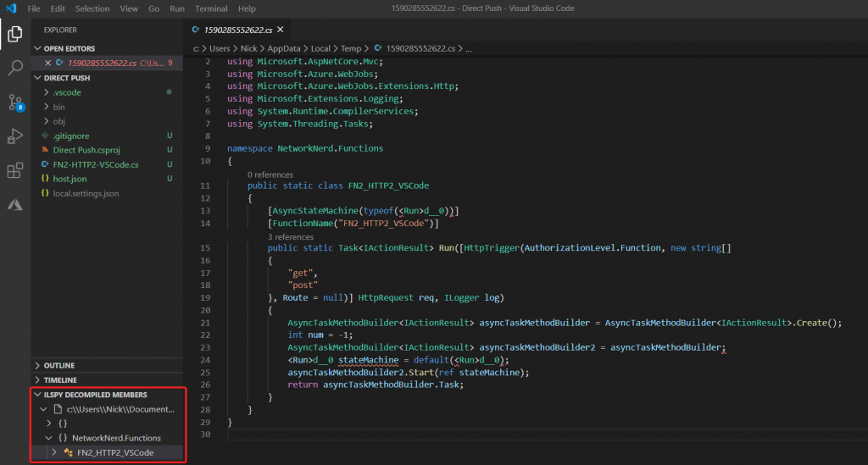
Task: Collapse the ILSpy Decompiled Members section
Action: [x=37, y=395]
